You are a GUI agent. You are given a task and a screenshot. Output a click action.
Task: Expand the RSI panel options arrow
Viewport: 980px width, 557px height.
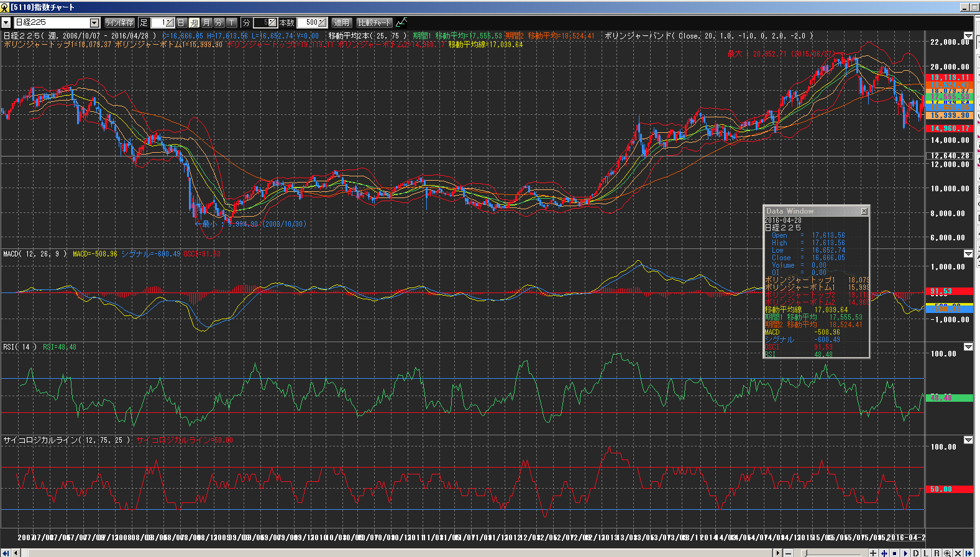coord(968,347)
